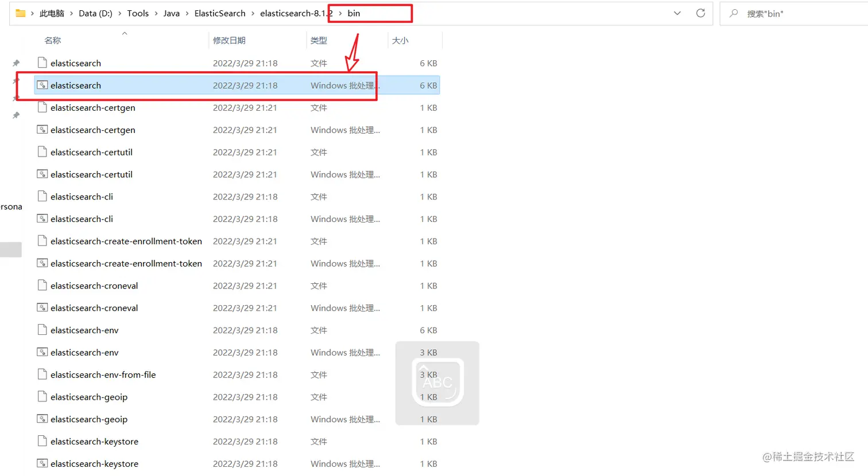
Task: Select the elasticsearch-env batch file icon
Action: click(x=42, y=353)
